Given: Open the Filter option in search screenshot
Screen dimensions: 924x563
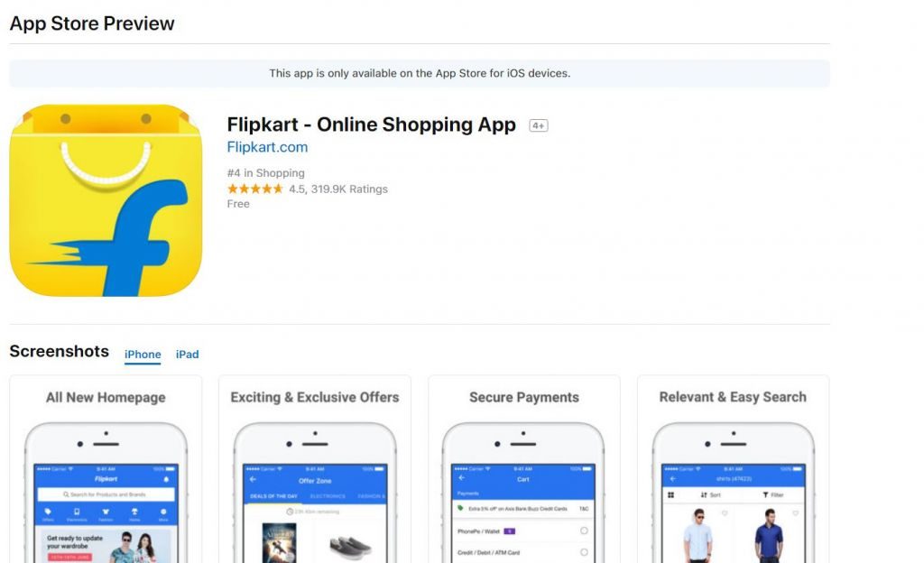Looking at the screenshot, I should pos(773,494).
